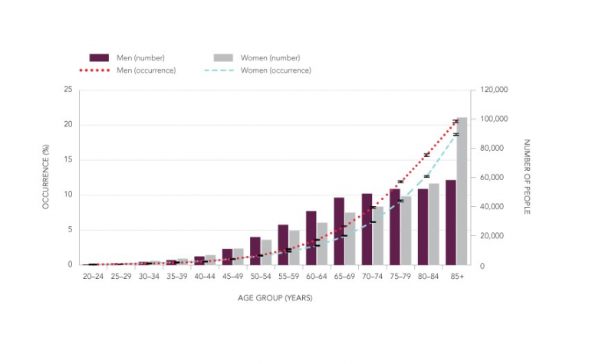Click the purple men's bar for 70–74

click(x=367, y=229)
